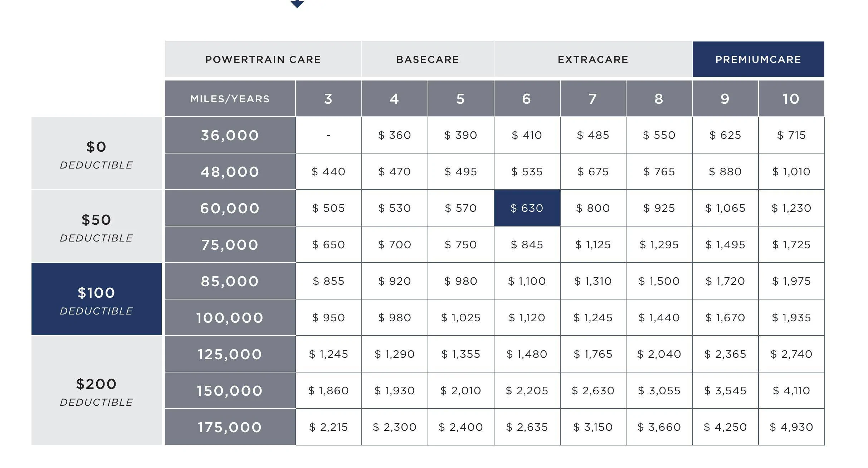Pick the $ 1,125 cell in the 75,000 row
The image size is (868, 468).
(x=593, y=244)
